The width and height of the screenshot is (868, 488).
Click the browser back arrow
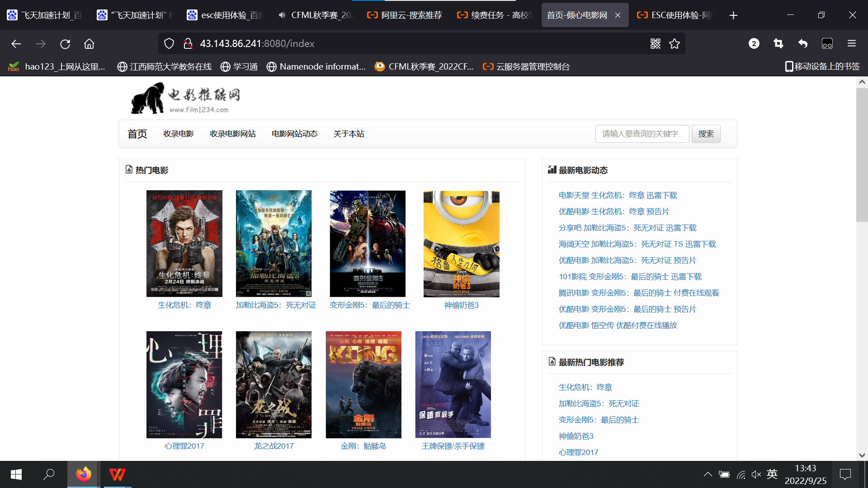pyautogui.click(x=16, y=44)
